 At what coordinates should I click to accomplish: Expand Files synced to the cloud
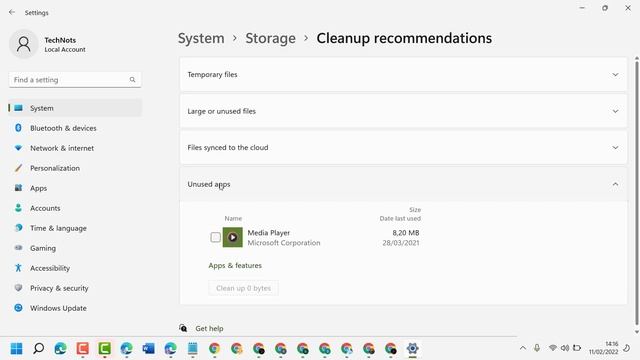pyautogui.click(x=403, y=147)
